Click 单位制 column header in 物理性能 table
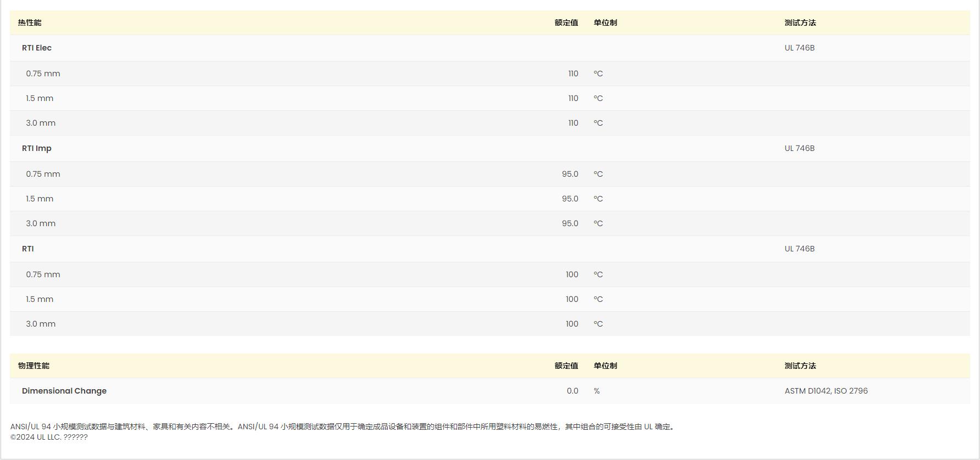Image resolution: width=980 pixels, height=460 pixels. click(605, 366)
